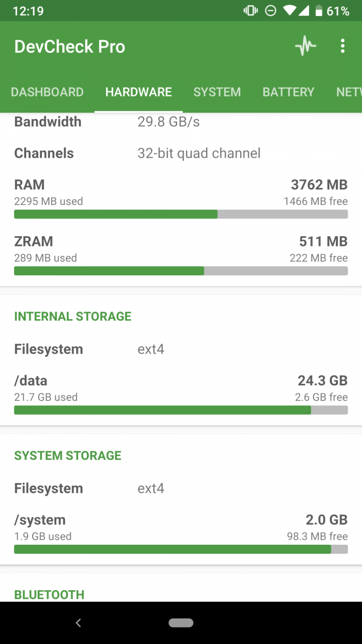The width and height of the screenshot is (362, 644).
Task: Tap the RAM usage progress bar
Action: tap(181, 214)
